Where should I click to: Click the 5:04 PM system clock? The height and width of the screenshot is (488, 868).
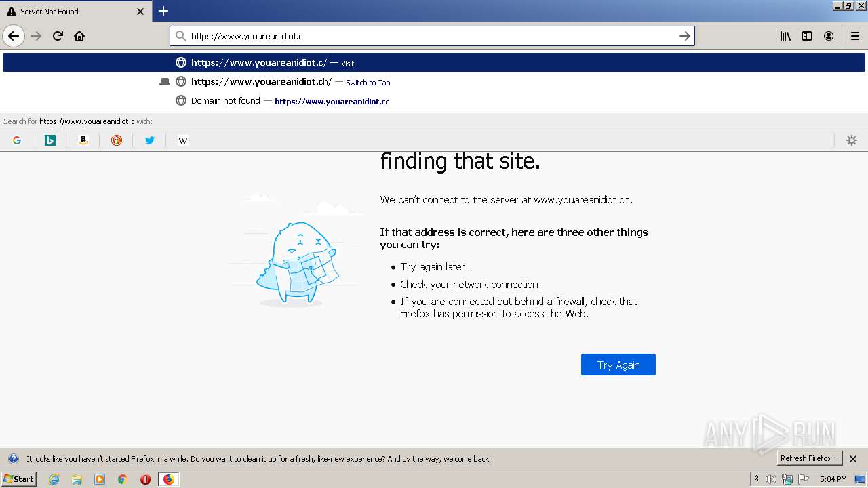pyautogui.click(x=833, y=479)
